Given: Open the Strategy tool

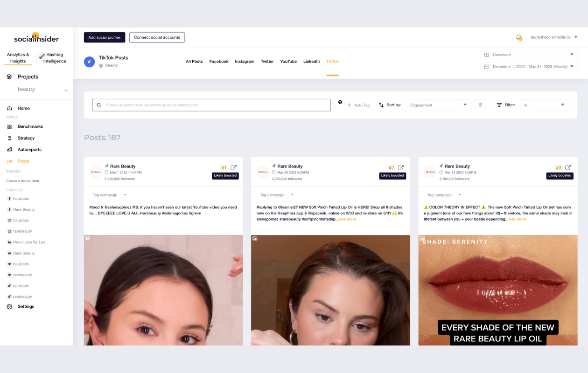Looking at the screenshot, I should [x=26, y=138].
